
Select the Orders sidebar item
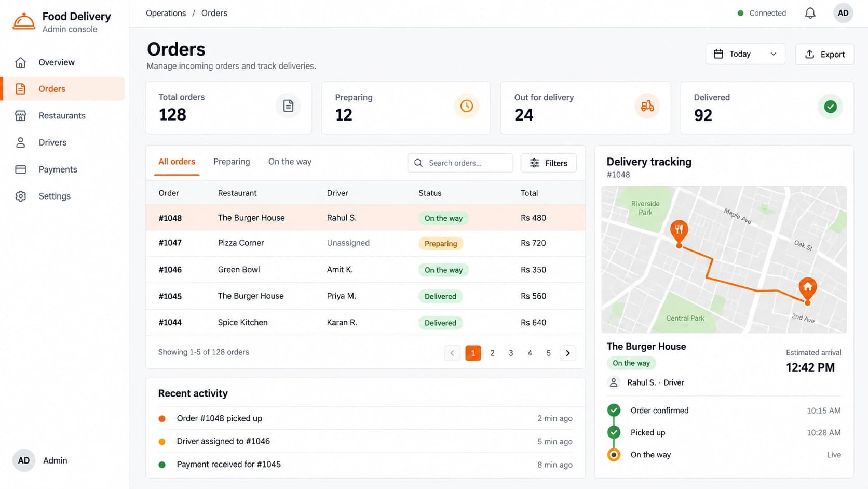pos(62,89)
